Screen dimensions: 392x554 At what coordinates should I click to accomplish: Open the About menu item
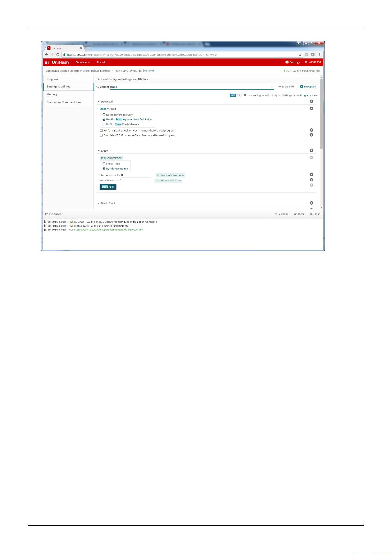101,62
